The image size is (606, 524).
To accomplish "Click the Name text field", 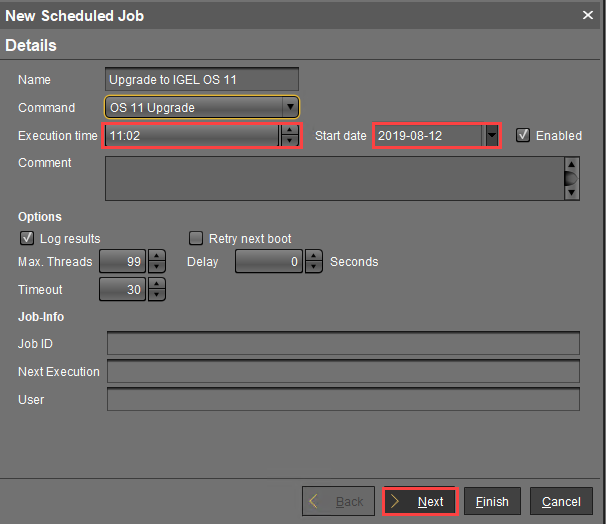I will click(202, 79).
